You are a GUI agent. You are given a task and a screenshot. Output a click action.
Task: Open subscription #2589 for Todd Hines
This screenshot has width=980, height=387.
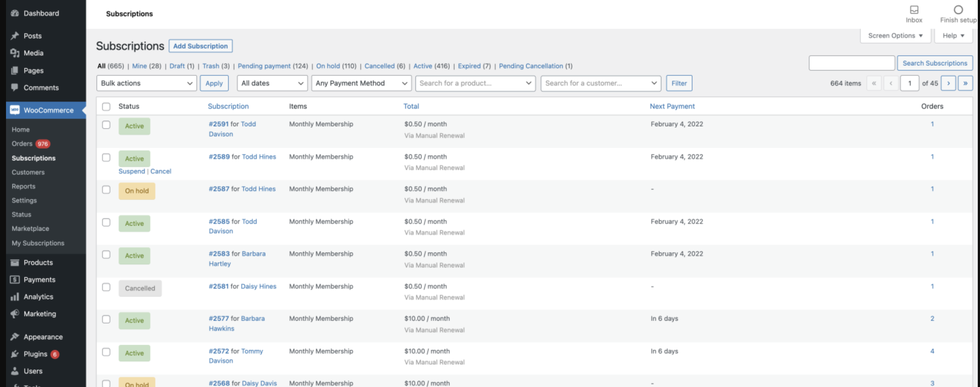click(x=220, y=156)
